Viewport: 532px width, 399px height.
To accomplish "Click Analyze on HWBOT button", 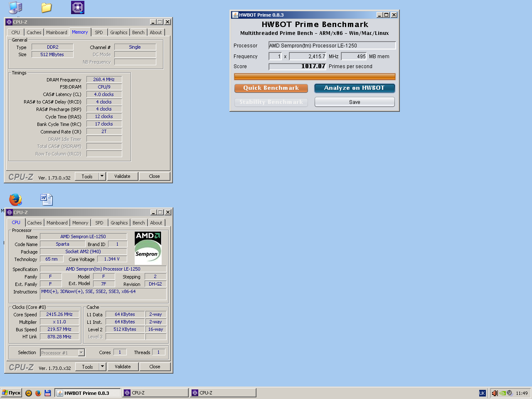I will pyautogui.click(x=355, y=88).
